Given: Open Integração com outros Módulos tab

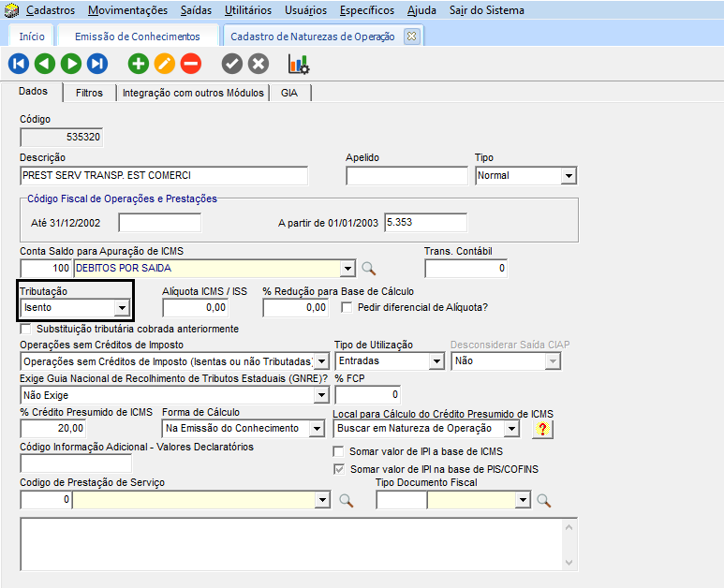Looking at the screenshot, I should [x=193, y=93].
